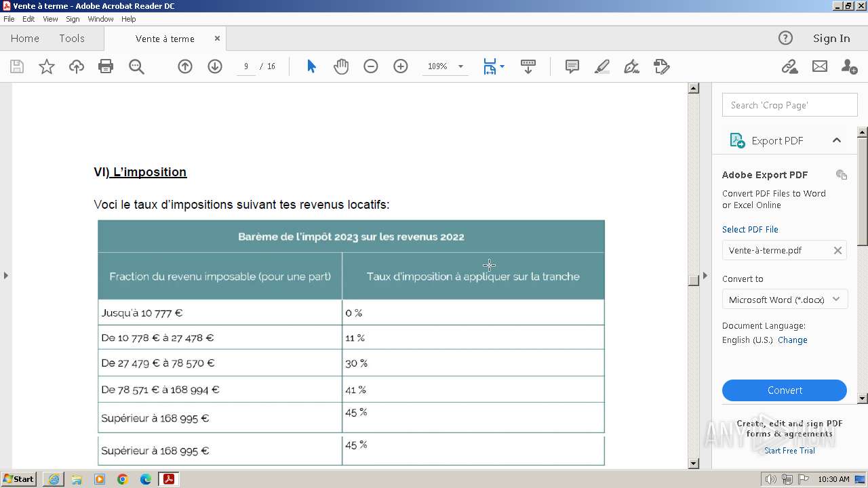This screenshot has width=868, height=488.
Task: Click the Start Free Trial link
Action: [x=789, y=451]
